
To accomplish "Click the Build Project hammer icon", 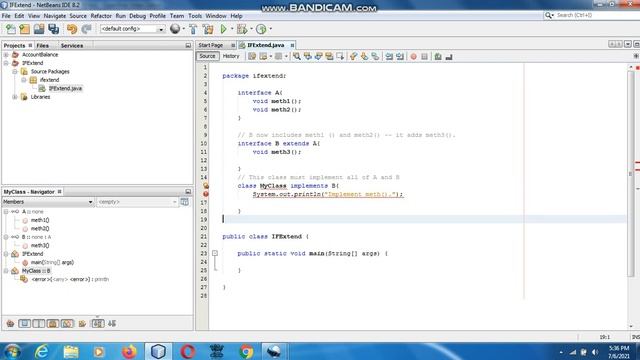I will pos(193,29).
